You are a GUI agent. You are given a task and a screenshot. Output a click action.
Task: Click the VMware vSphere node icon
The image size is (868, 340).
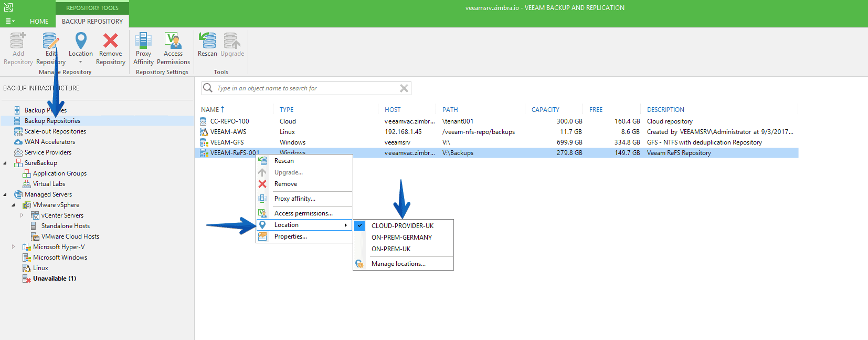tap(27, 205)
